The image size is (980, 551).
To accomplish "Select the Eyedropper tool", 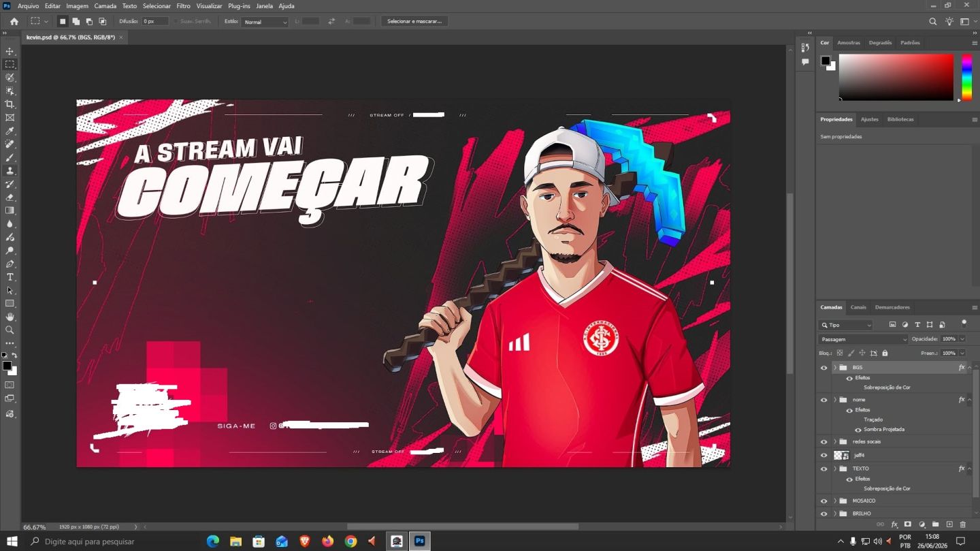I will point(10,131).
